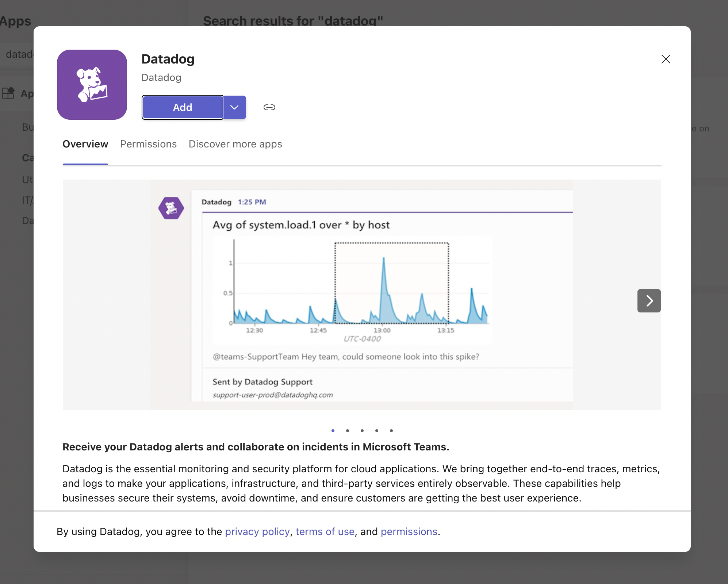Image resolution: width=728 pixels, height=584 pixels.
Task: Select the Overview tab
Action: pyautogui.click(x=85, y=143)
